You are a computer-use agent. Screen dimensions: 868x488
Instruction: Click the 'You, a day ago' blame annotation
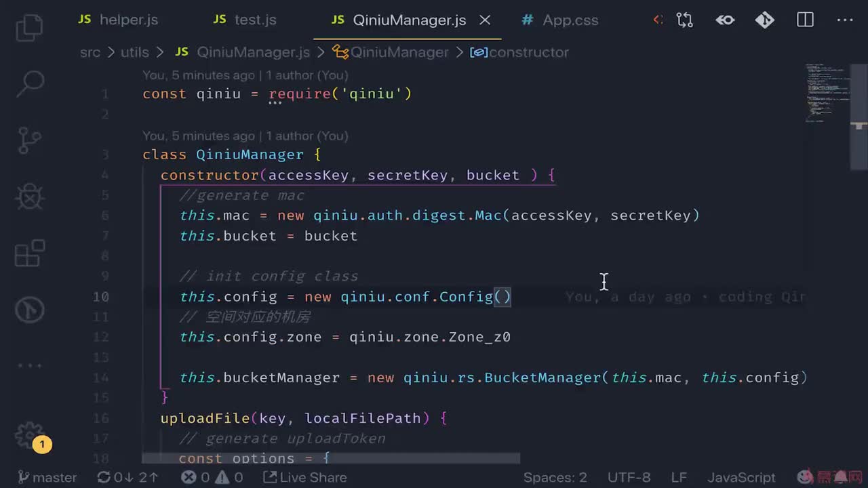click(685, 297)
